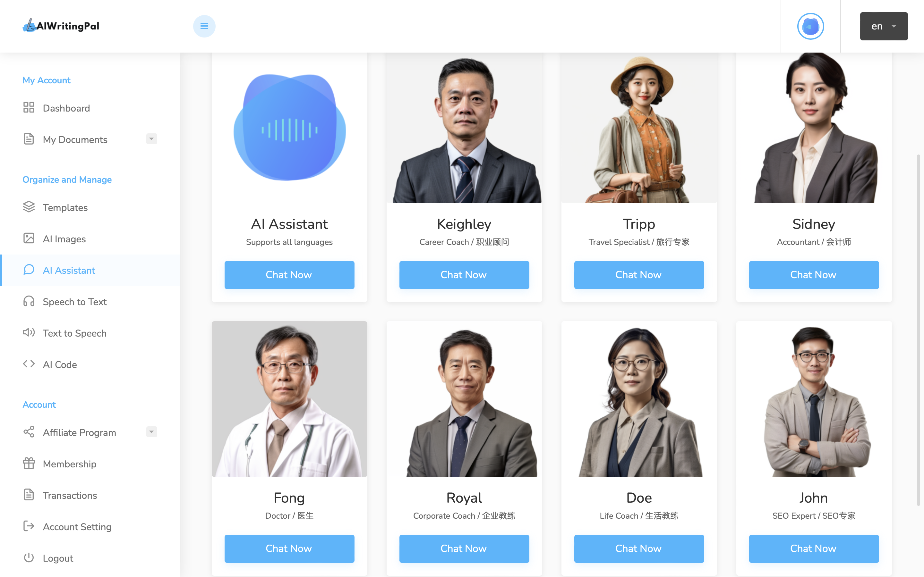Click the hamburger menu toggle icon
This screenshot has height=577, width=924.
(x=204, y=26)
